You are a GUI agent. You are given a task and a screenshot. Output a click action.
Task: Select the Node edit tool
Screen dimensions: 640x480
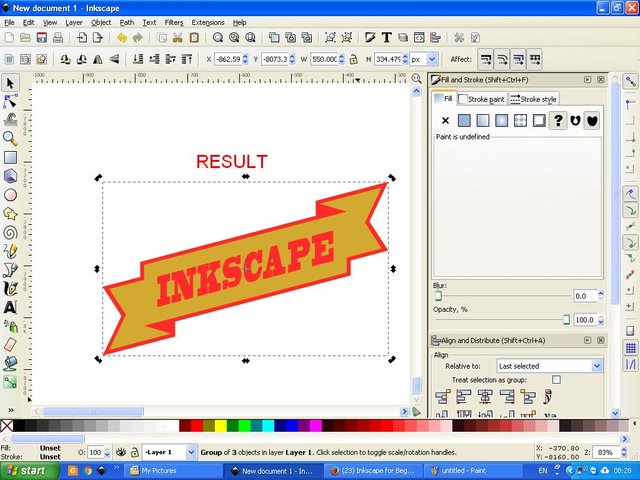click(10, 101)
